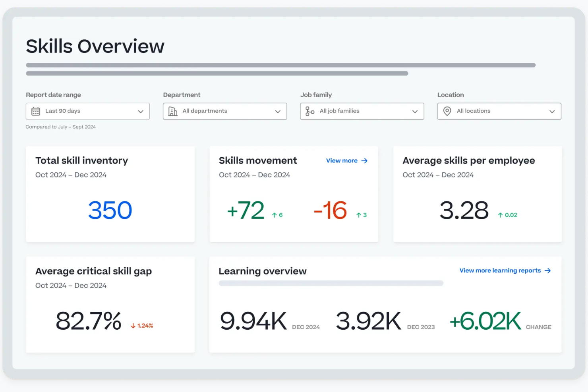
Task: Click the progress bar under Learning overview
Action: pos(331,283)
